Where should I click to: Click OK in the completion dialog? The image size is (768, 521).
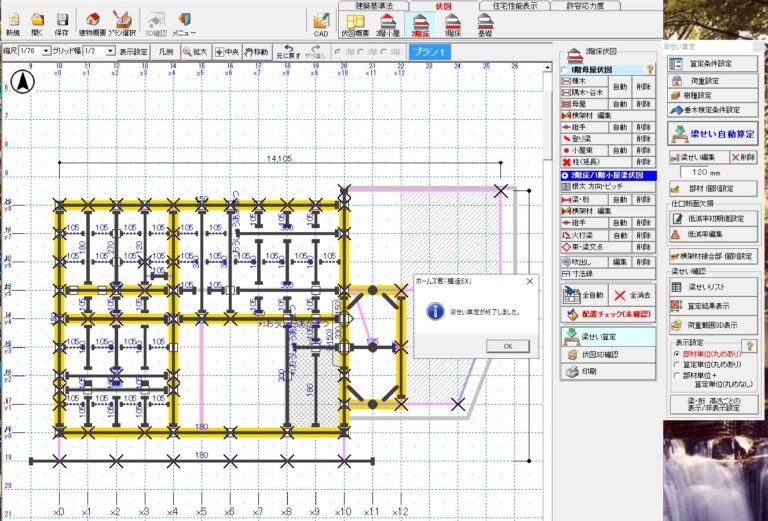[508, 346]
